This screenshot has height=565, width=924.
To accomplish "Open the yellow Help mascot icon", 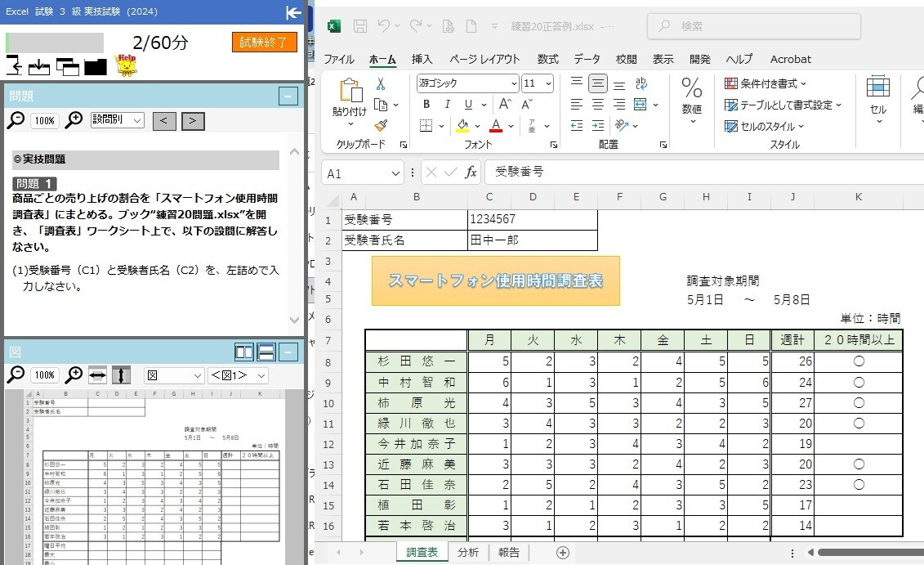I will point(126,65).
